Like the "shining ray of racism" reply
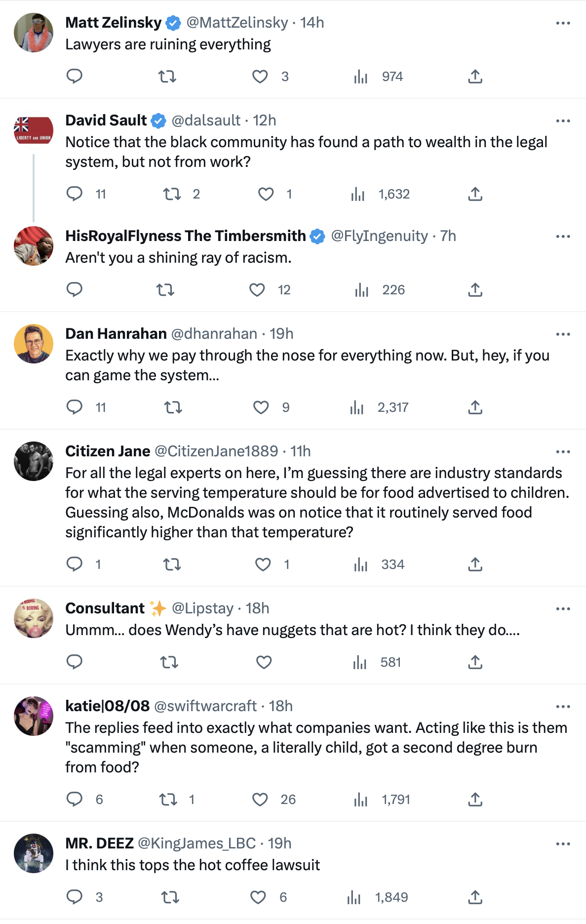The image size is (586, 924). 257,290
